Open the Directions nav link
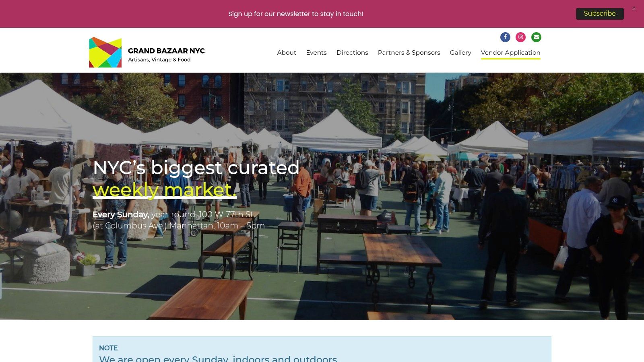644x362 pixels. [352, 53]
